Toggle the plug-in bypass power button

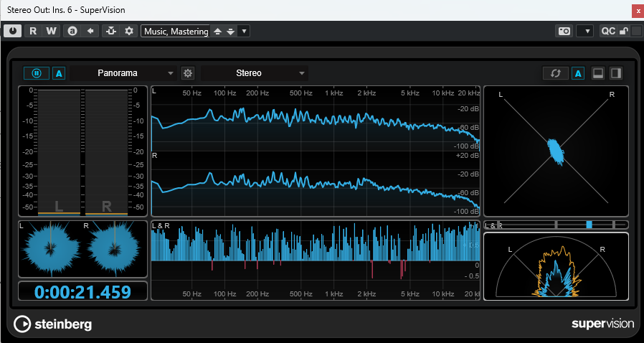(13, 31)
